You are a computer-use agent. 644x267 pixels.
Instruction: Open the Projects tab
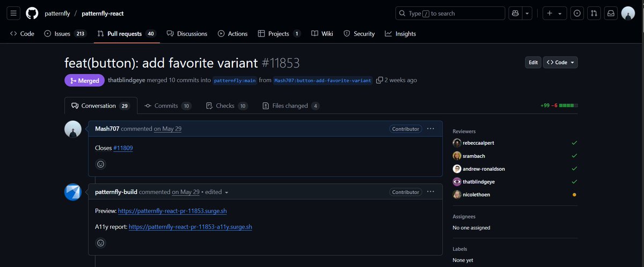[279, 33]
